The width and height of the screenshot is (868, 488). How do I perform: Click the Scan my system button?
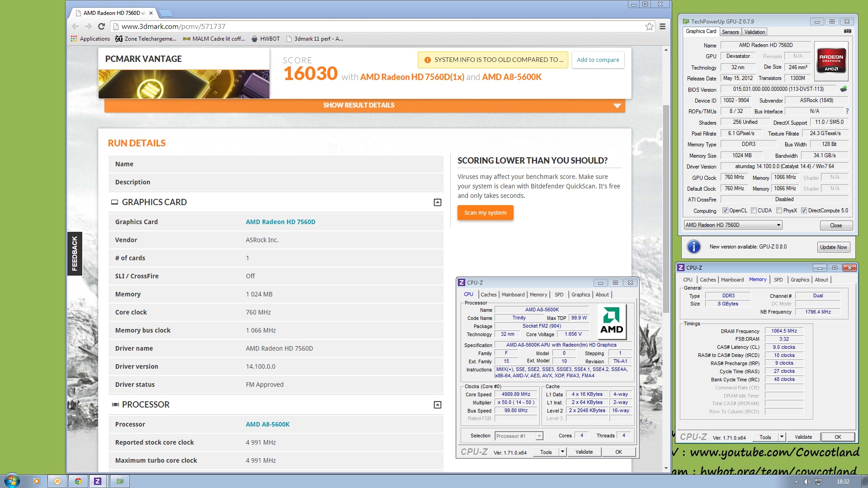point(485,213)
